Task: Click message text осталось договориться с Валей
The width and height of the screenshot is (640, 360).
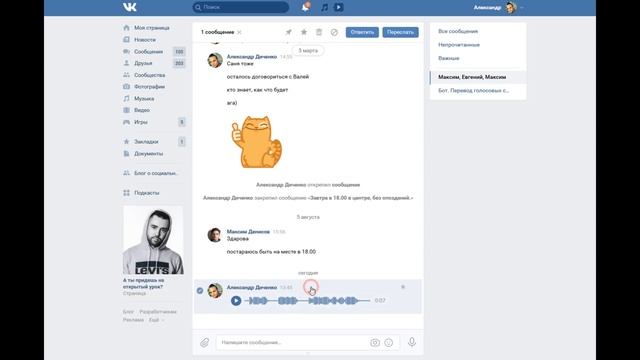Action: click(268, 77)
